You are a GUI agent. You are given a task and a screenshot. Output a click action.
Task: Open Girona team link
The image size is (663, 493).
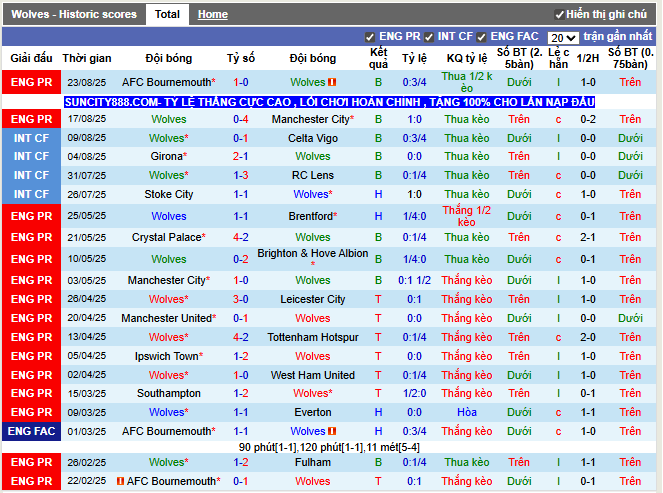[x=167, y=156]
